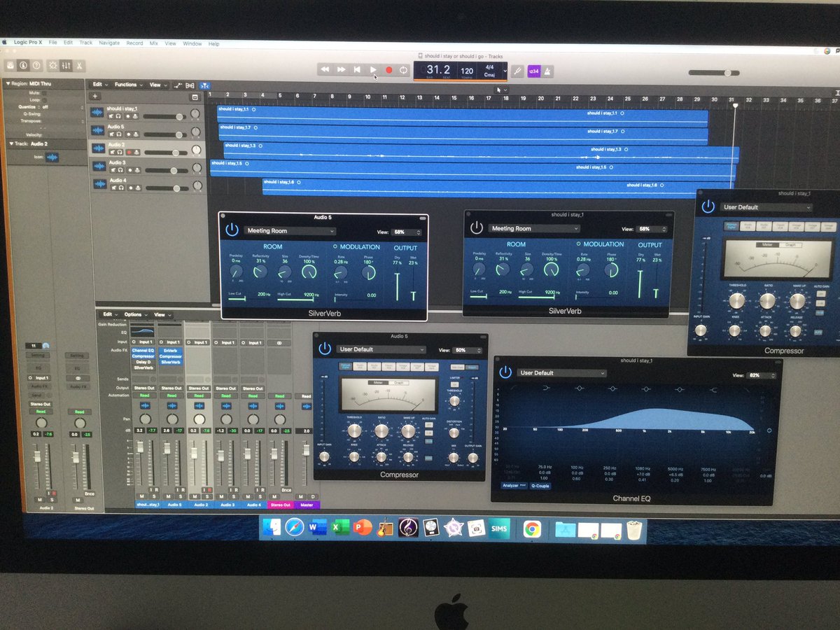
Task: Open the Navigate menu
Action: (x=109, y=43)
